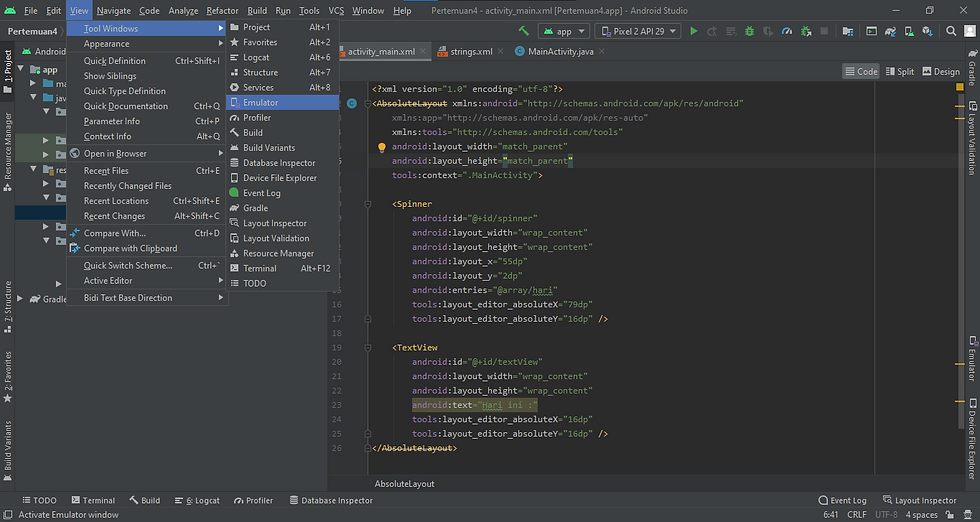This screenshot has height=522, width=980.
Task: Start debugging with the green bug icon
Action: click(x=749, y=31)
